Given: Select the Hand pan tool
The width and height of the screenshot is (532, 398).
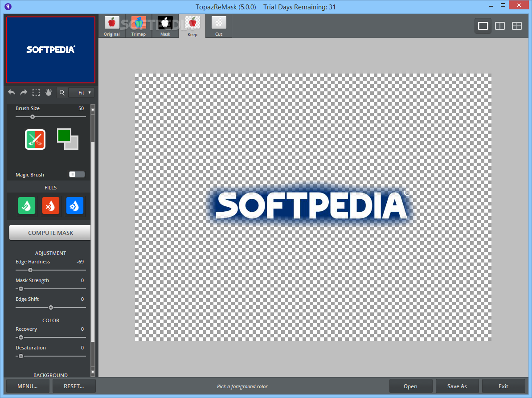Looking at the screenshot, I should point(49,92).
